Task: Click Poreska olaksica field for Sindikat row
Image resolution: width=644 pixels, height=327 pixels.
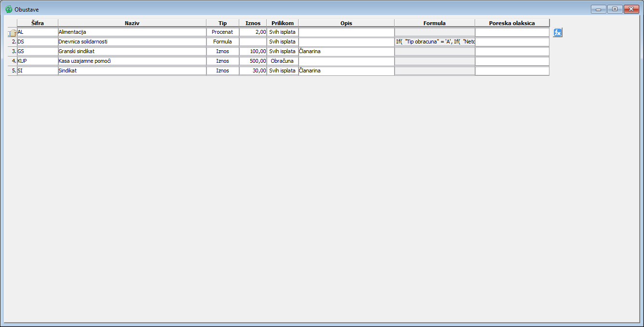Action: click(512, 71)
